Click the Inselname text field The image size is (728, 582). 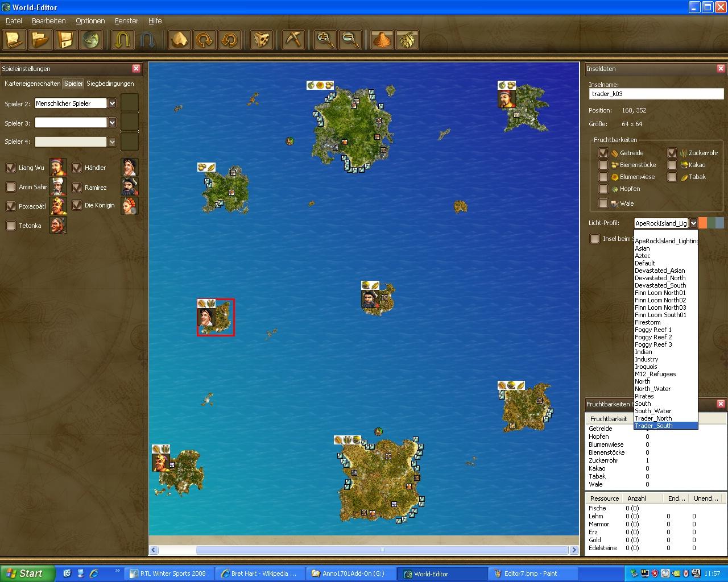click(656, 94)
